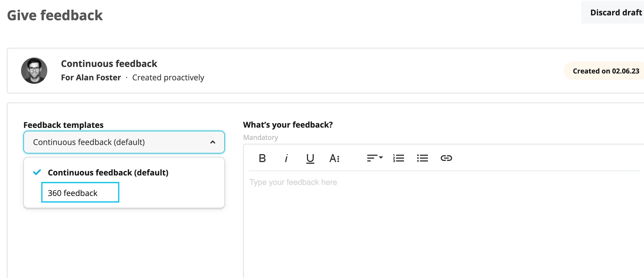Screen dimensions: 644x278
Task: Select Continuous feedback (default) template option
Action: (124, 173)
